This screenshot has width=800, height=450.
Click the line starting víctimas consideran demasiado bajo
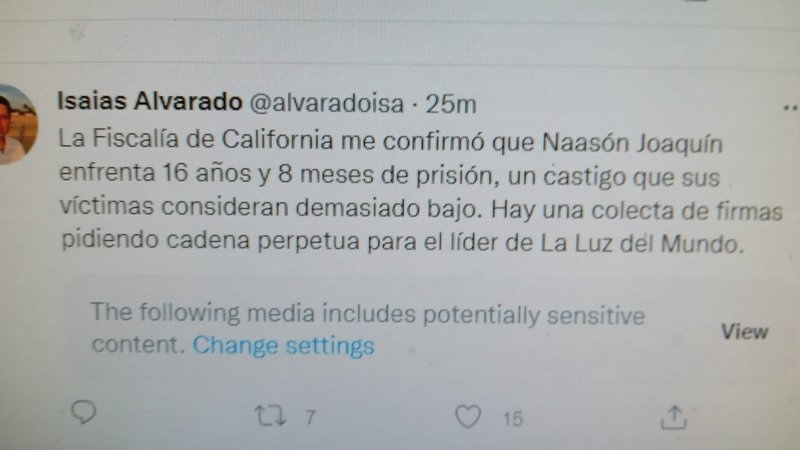(x=421, y=208)
